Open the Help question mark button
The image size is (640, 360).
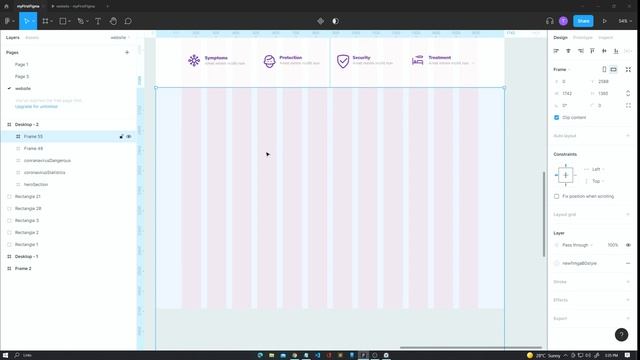[x=621, y=335]
